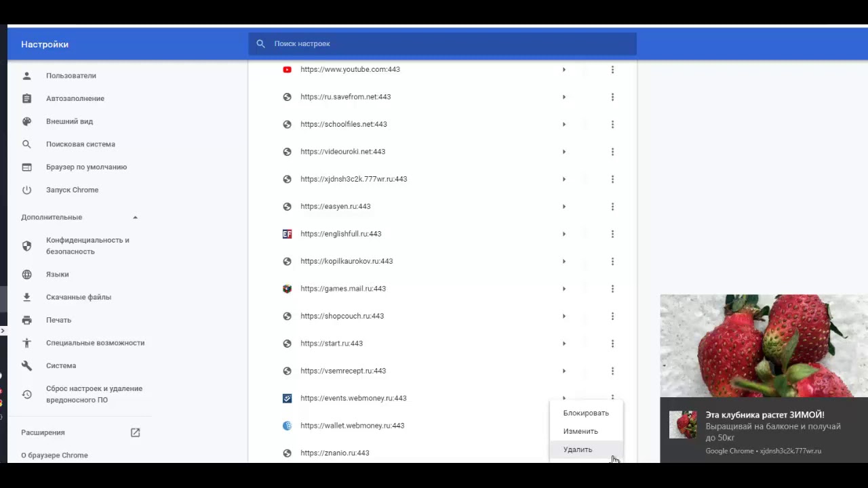868x488 pixels.
Task: Select the Автозаполнение clipboard icon
Action: point(26,98)
